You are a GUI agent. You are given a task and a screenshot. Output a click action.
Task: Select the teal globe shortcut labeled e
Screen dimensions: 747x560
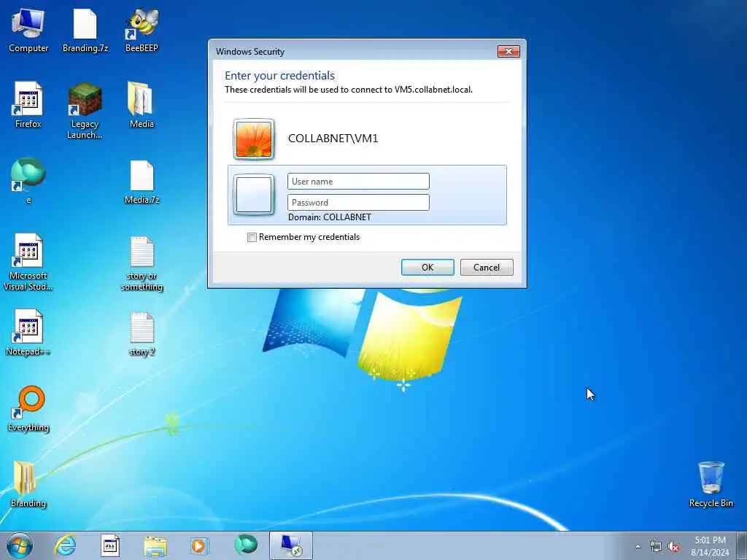click(x=28, y=181)
